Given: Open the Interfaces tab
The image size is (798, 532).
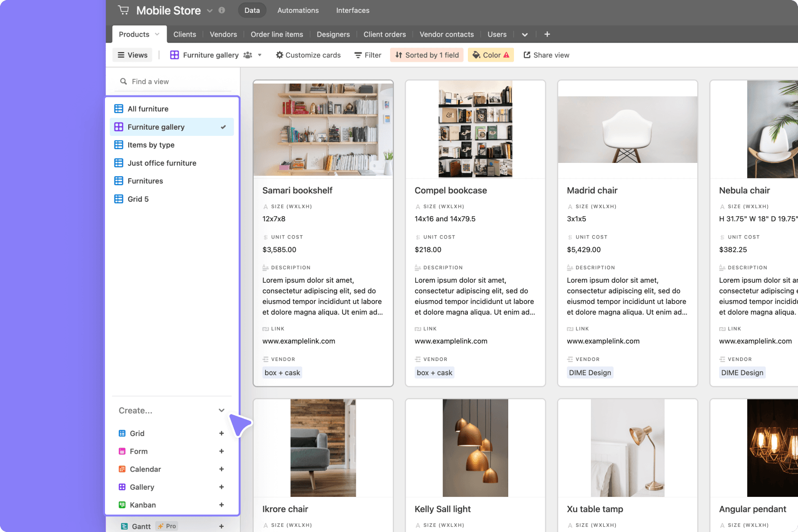Looking at the screenshot, I should tap(352, 10).
